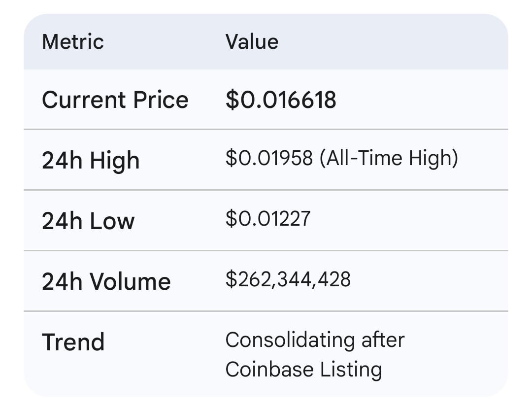Select the 24h High label
The height and width of the screenshot is (408, 532).
pos(91,161)
